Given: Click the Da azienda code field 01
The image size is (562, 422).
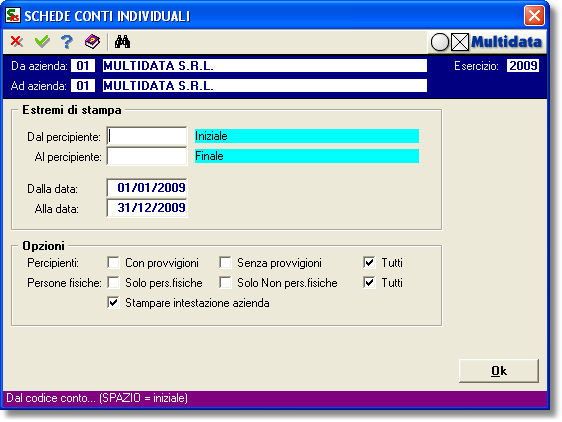Looking at the screenshot, I should point(83,66).
